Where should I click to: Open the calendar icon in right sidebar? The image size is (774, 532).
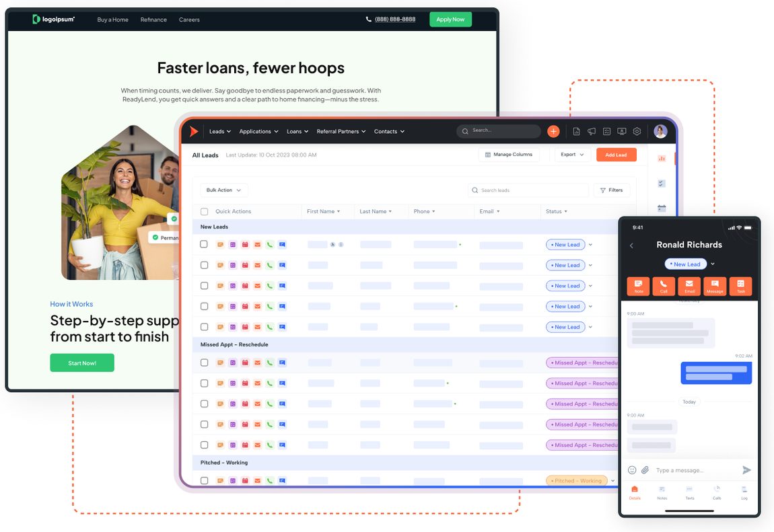(x=662, y=208)
